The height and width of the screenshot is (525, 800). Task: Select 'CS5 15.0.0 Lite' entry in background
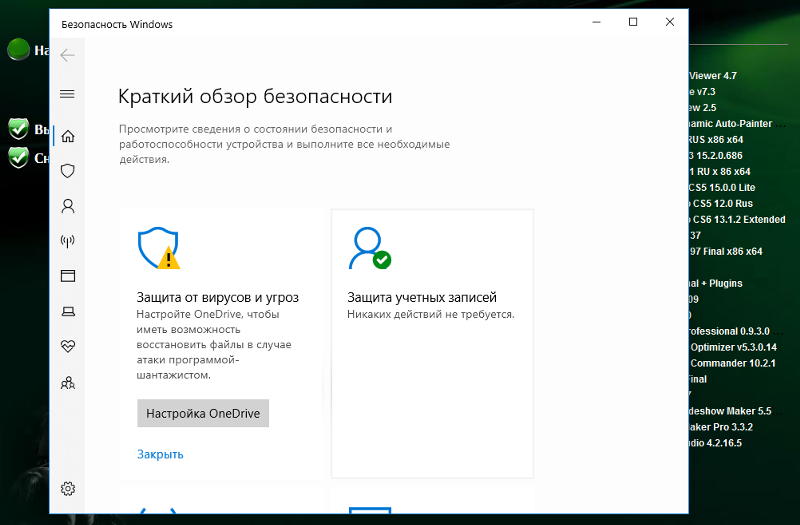tap(722, 187)
